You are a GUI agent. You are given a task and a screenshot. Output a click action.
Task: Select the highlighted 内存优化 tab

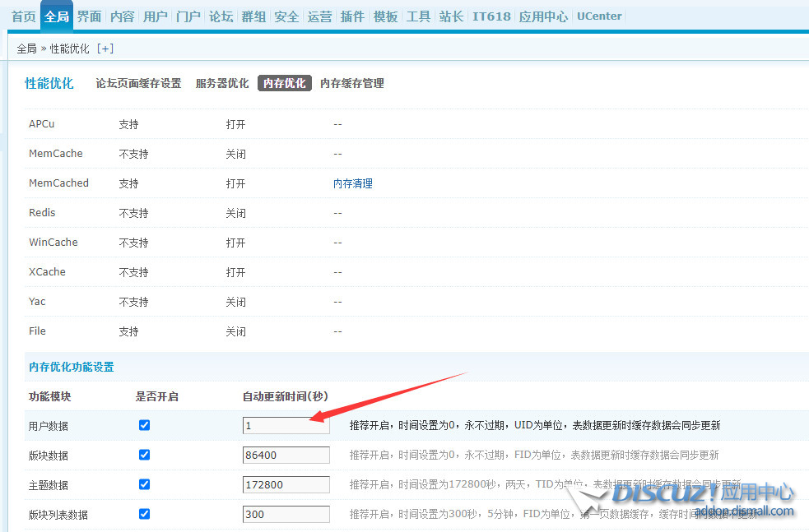[x=284, y=82]
